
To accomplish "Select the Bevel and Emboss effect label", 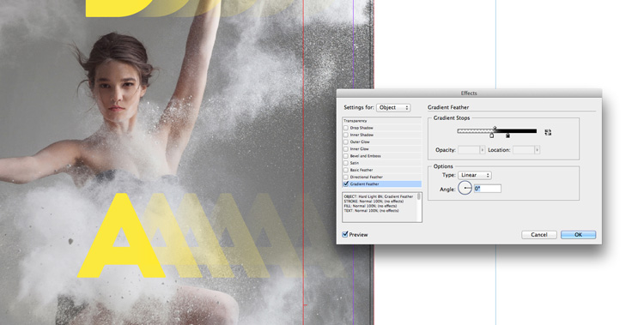I will coord(366,156).
